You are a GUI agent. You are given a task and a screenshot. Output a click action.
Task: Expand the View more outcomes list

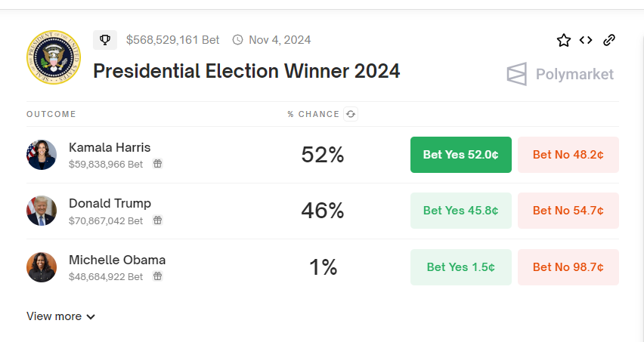pyautogui.click(x=61, y=316)
